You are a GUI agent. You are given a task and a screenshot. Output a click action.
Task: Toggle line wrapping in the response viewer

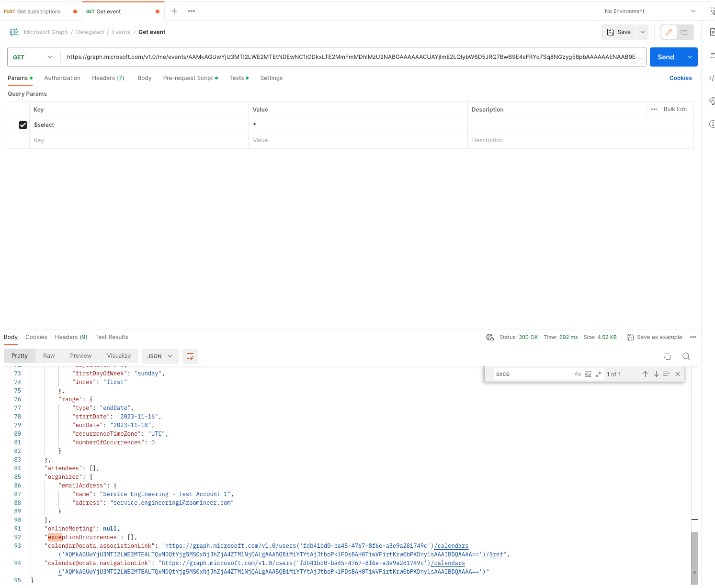click(190, 356)
